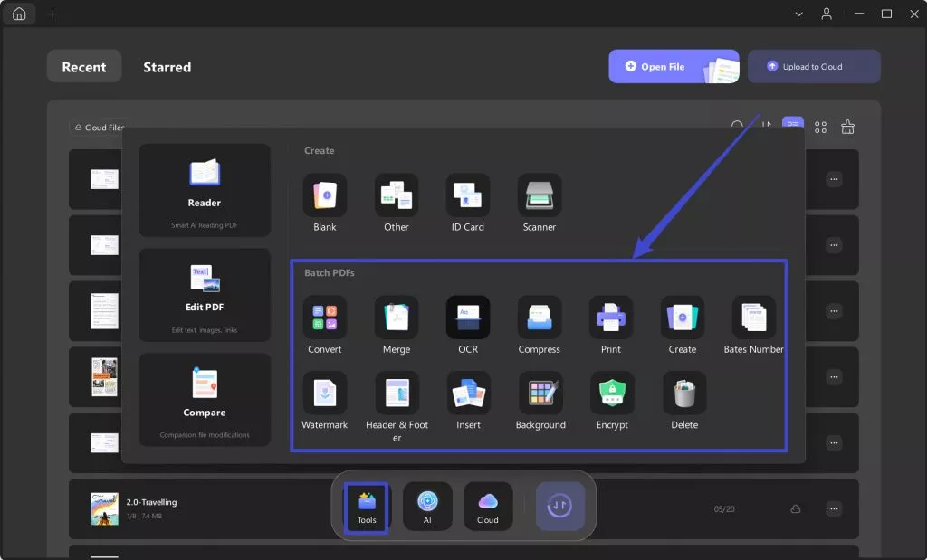927x560 pixels.
Task: Open the batch Background tool
Action: pyautogui.click(x=540, y=401)
